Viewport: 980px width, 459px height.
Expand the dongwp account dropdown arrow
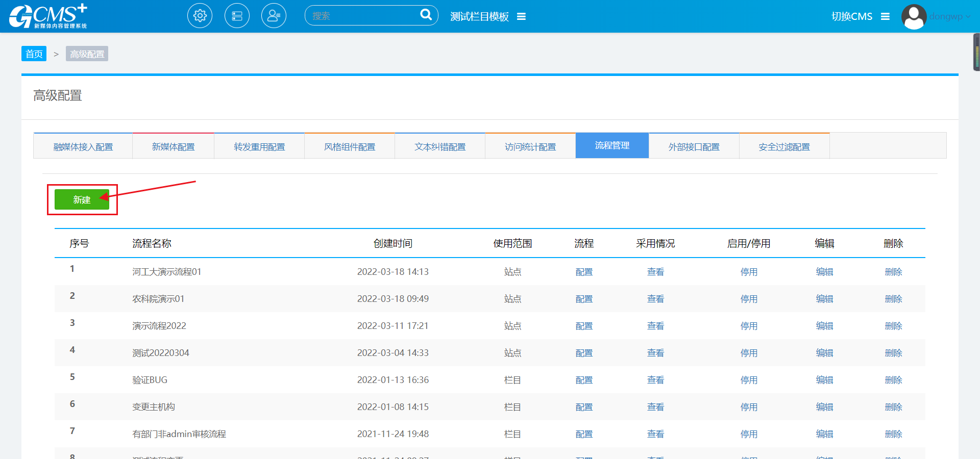point(968,17)
